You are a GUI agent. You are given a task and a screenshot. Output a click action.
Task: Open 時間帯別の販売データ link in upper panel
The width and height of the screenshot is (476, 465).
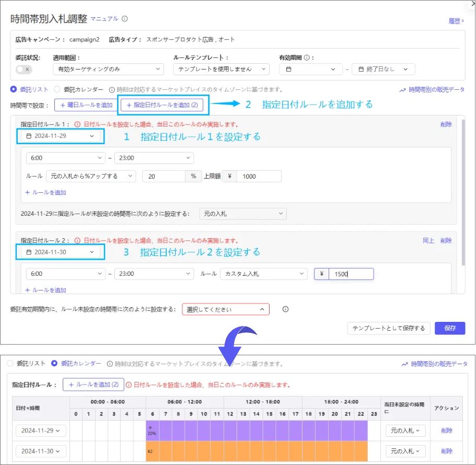(436, 89)
